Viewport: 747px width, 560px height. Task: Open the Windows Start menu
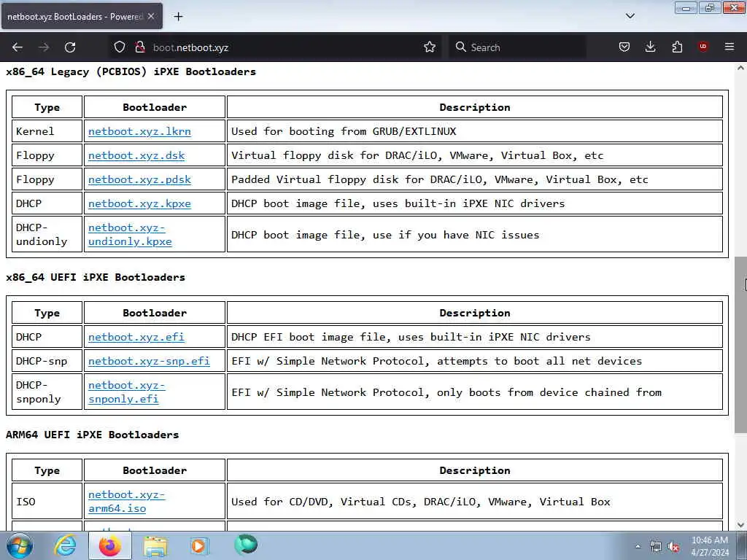pos(20,545)
